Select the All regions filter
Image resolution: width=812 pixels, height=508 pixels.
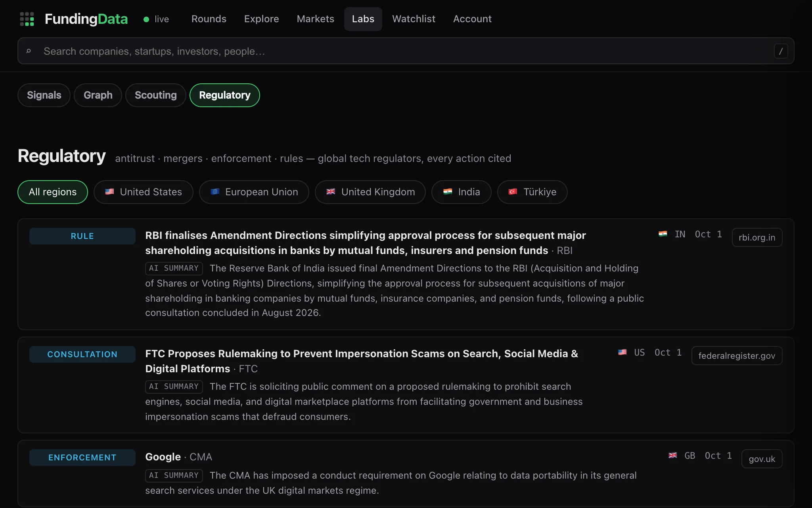[53, 192]
